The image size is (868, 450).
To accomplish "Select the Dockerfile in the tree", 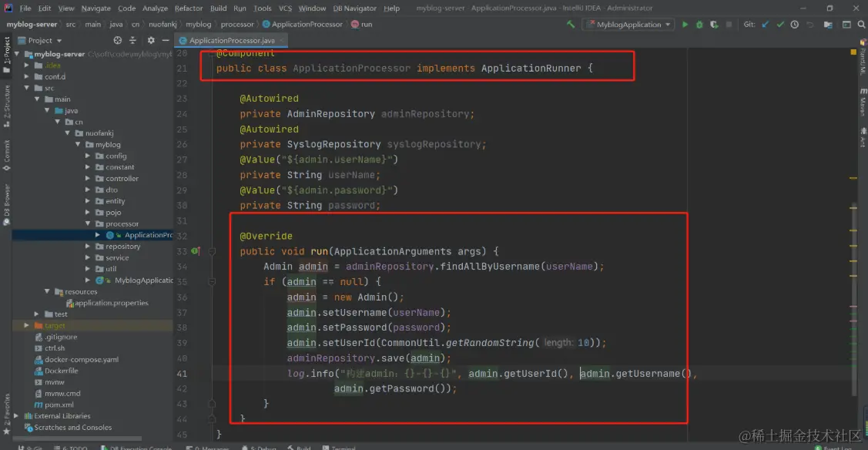I will click(56, 371).
